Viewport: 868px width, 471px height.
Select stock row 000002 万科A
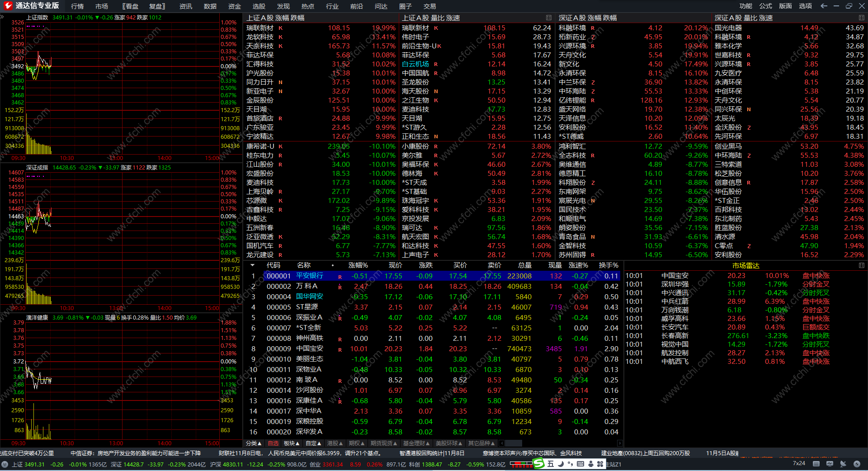434,287
